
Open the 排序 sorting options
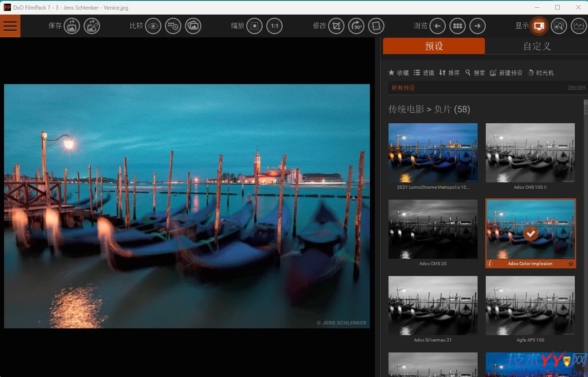point(449,72)
